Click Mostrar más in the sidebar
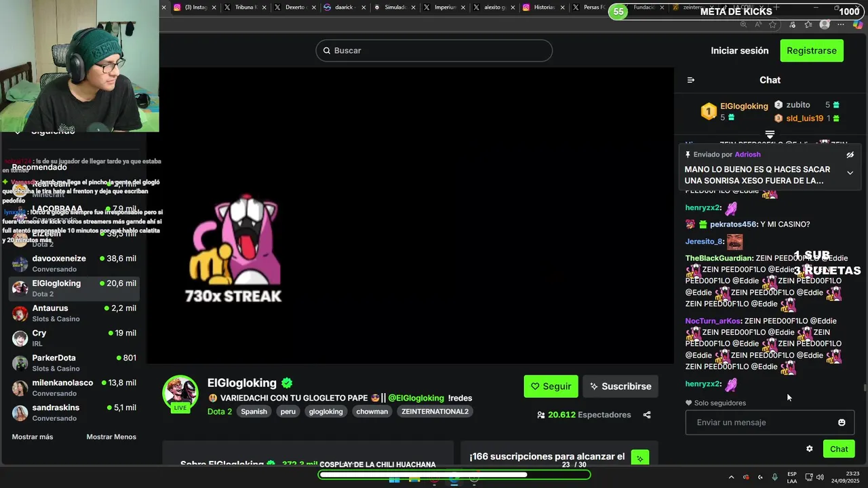Viewport: 868px width, 488px height. 33,436
